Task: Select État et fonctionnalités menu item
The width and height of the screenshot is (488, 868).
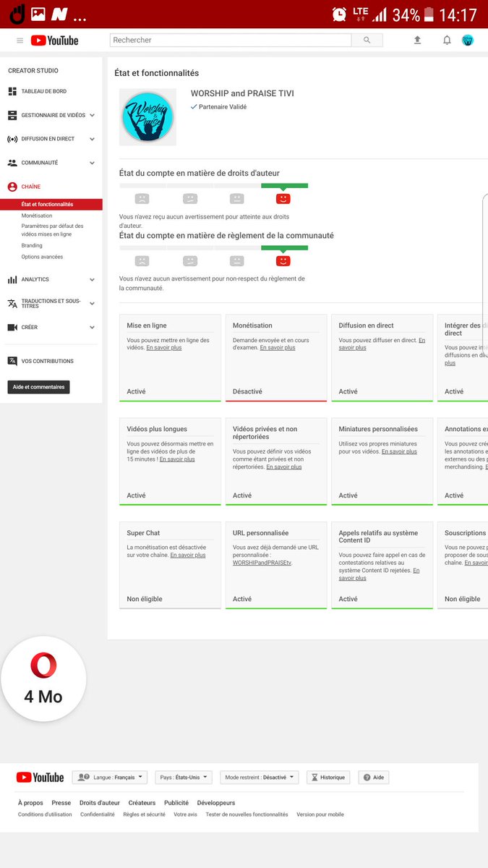Action: point(51,205)
